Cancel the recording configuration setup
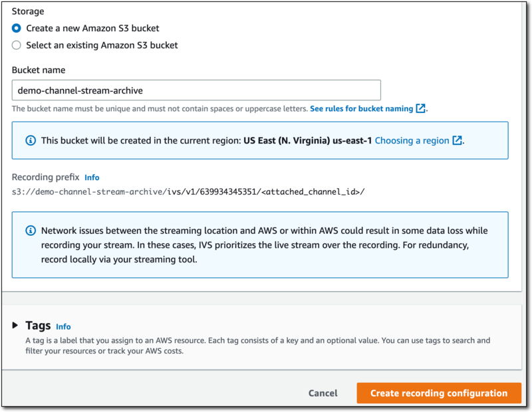This screenshot has width=532, height=412. (x=323, y=393)
